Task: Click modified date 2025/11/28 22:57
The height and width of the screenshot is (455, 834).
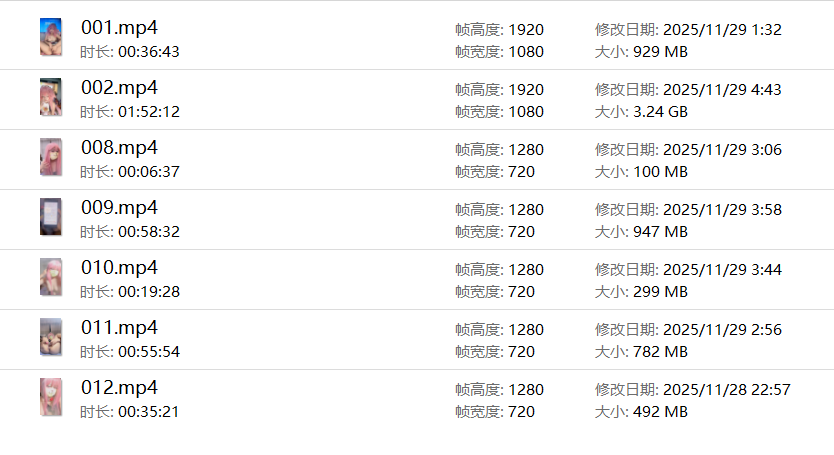Action: click(x=726, y=390)
